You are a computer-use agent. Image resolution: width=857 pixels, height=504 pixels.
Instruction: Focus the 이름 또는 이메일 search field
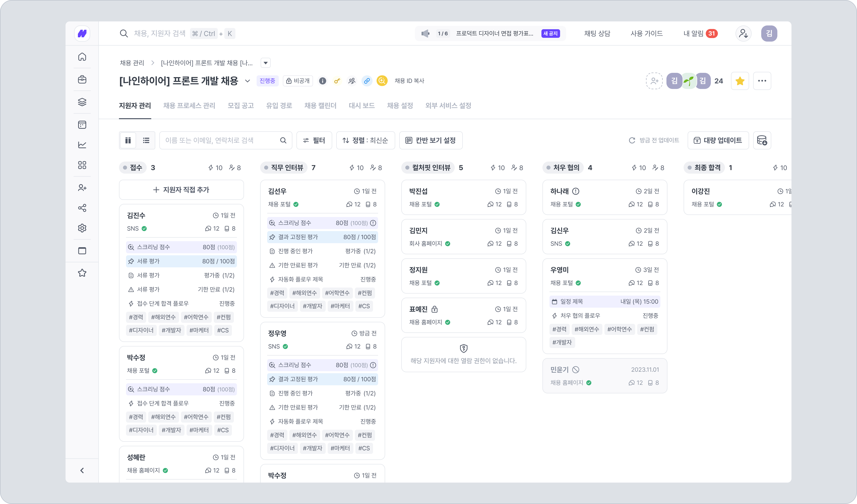[x=226, y=140]
